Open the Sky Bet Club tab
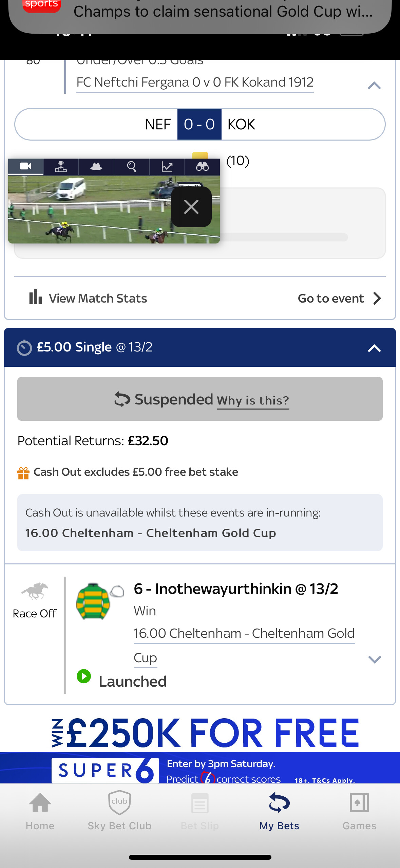The image size is (400, 868). pos(119,812)
